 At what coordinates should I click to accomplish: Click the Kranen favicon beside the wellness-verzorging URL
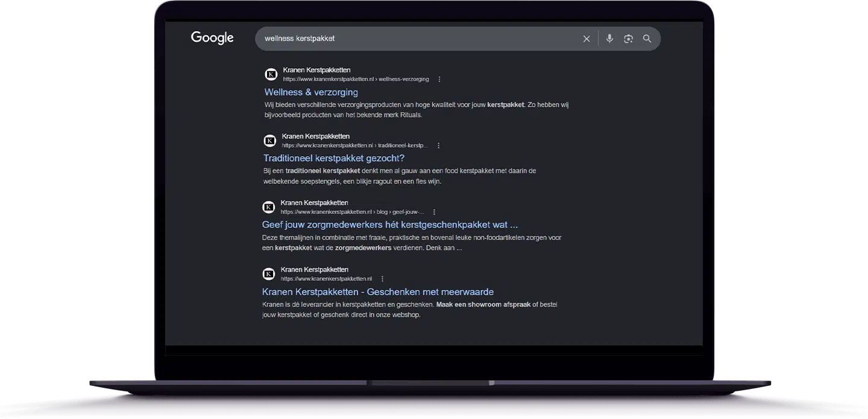271,74
